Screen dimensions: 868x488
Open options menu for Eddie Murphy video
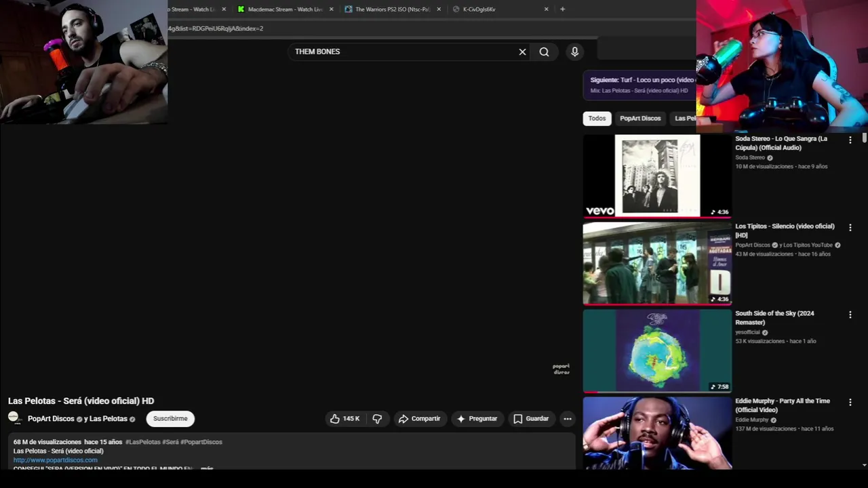tap(850, 402)
